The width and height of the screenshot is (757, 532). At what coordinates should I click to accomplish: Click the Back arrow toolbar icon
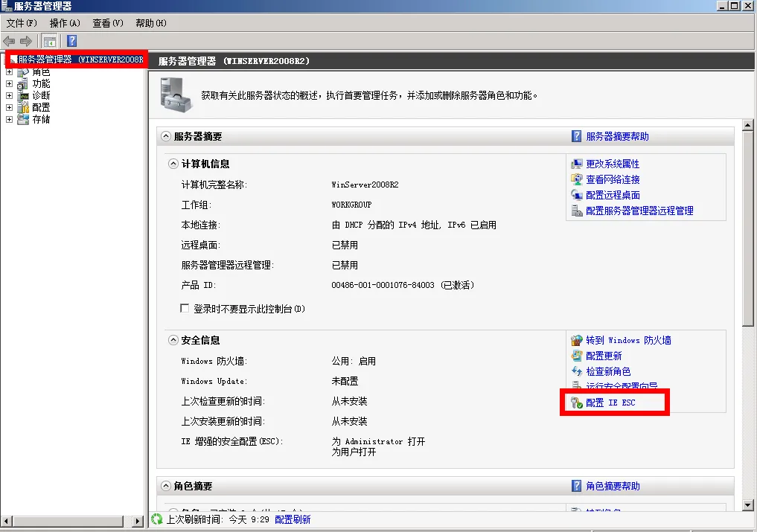pos(9,41)
